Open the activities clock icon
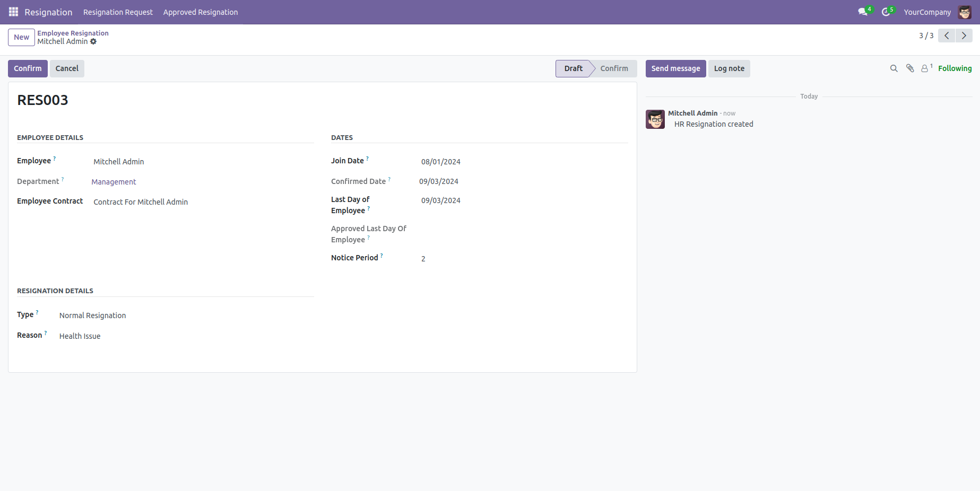Image resolution: width=980 pixels, height=491 pixels. coord(886,12)
